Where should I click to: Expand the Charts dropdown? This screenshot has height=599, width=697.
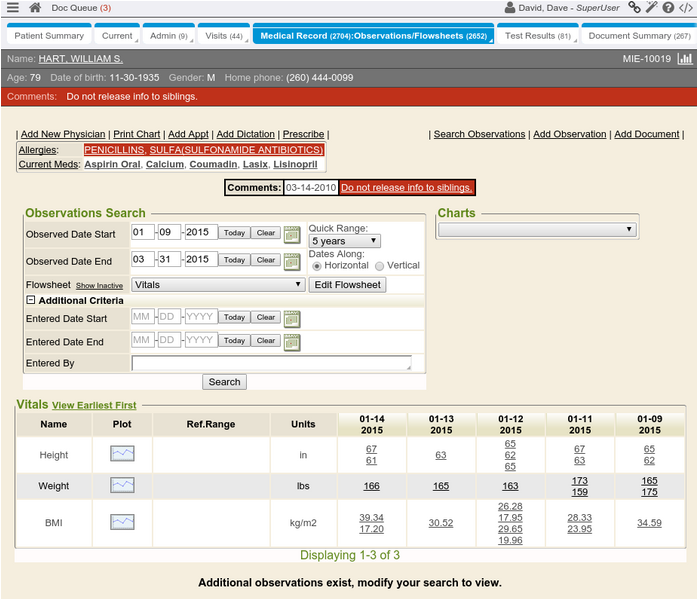tap(537, 230)
